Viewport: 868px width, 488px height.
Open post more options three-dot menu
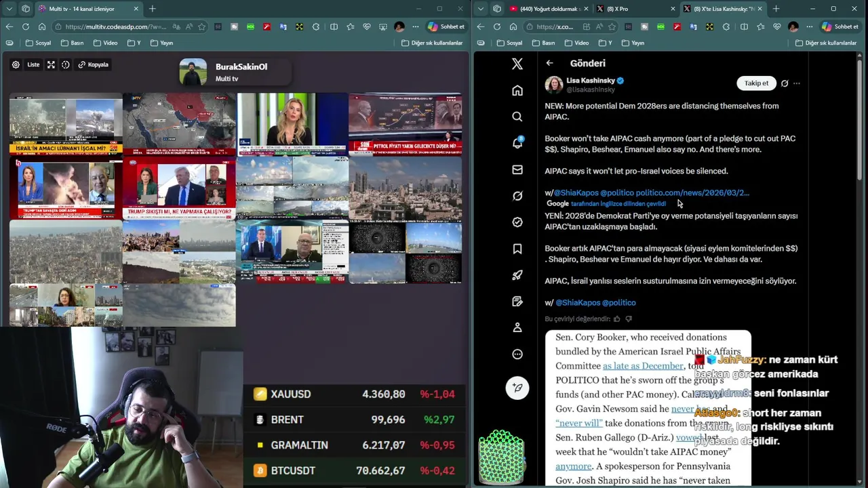click(x=797, y=83)
